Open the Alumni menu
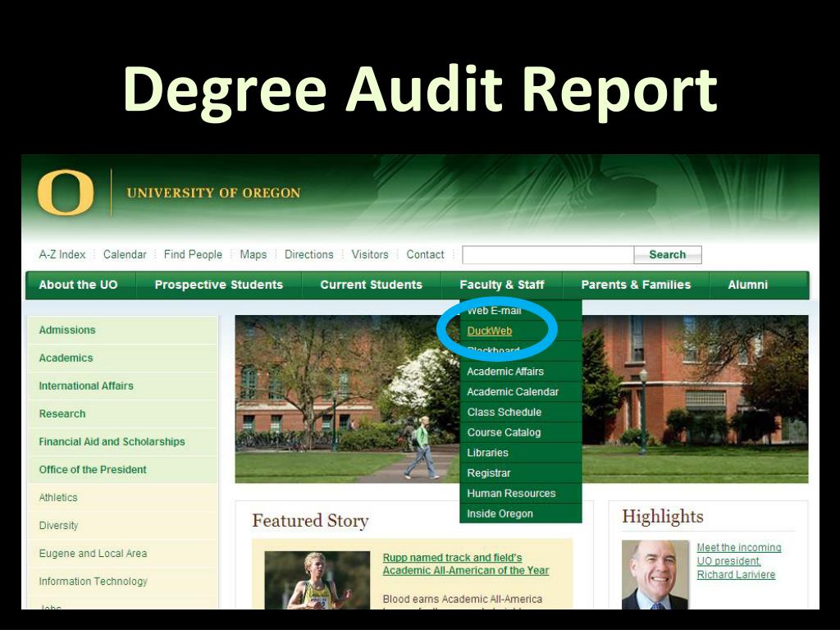The image size is (840, 630). [x=748, y=285]
